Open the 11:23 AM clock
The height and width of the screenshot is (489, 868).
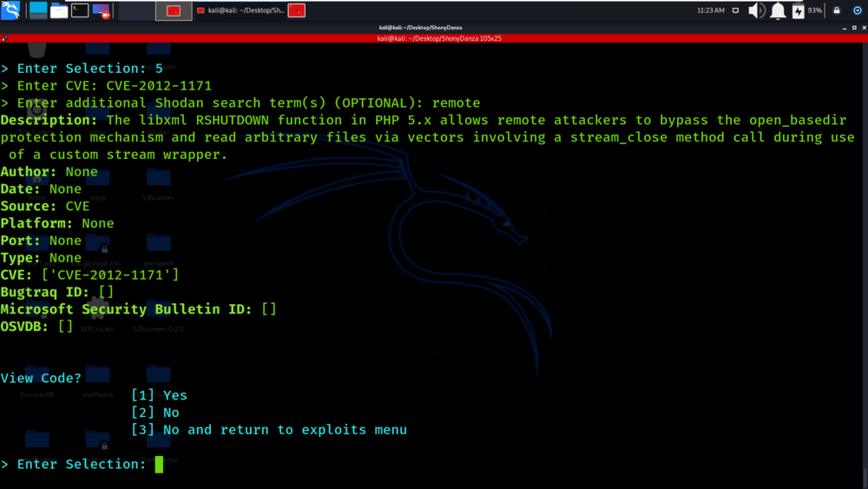711,10
